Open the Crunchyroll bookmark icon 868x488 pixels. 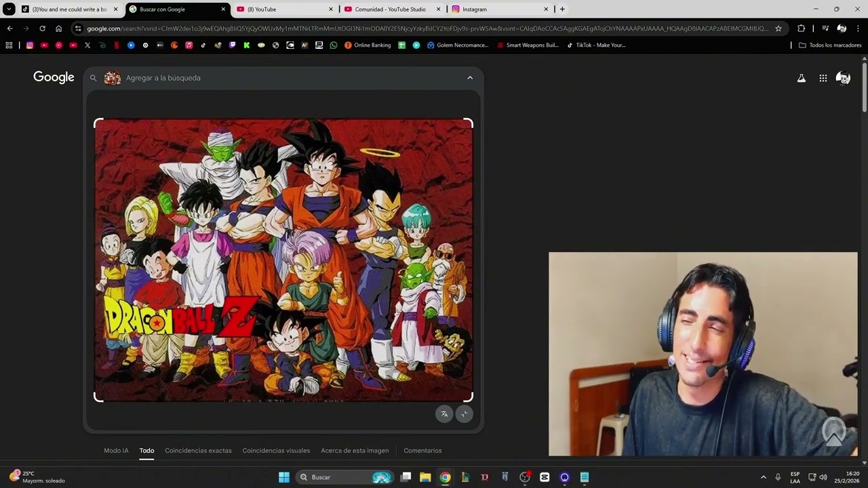click(174, 45)
